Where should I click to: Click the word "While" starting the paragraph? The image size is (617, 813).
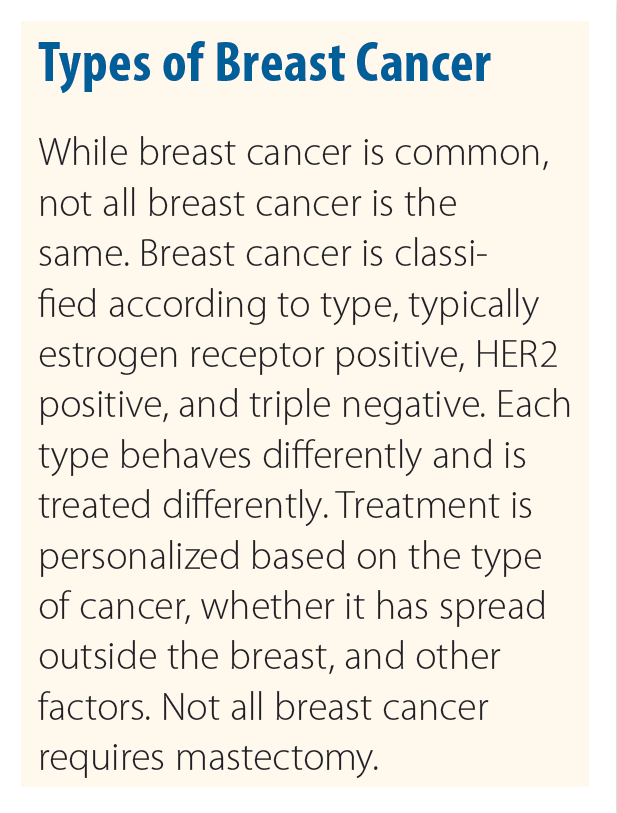pyautogui.click(x=84, y=153)
